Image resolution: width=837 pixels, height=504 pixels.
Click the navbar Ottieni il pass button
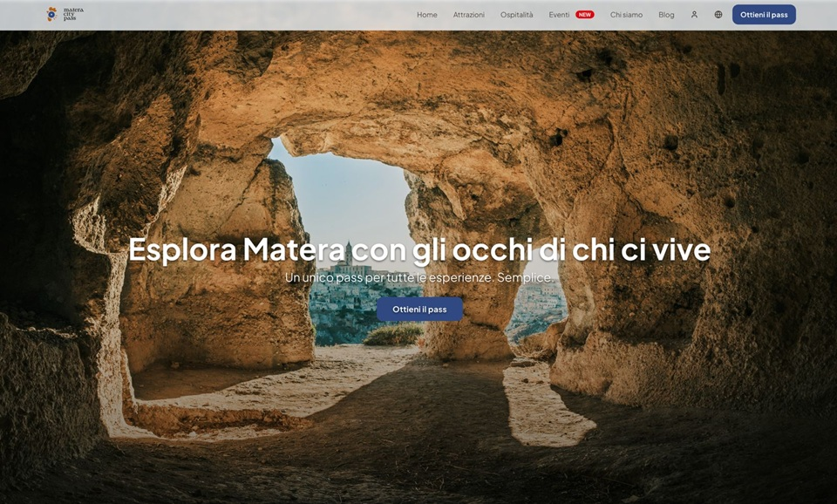[763, 14]
